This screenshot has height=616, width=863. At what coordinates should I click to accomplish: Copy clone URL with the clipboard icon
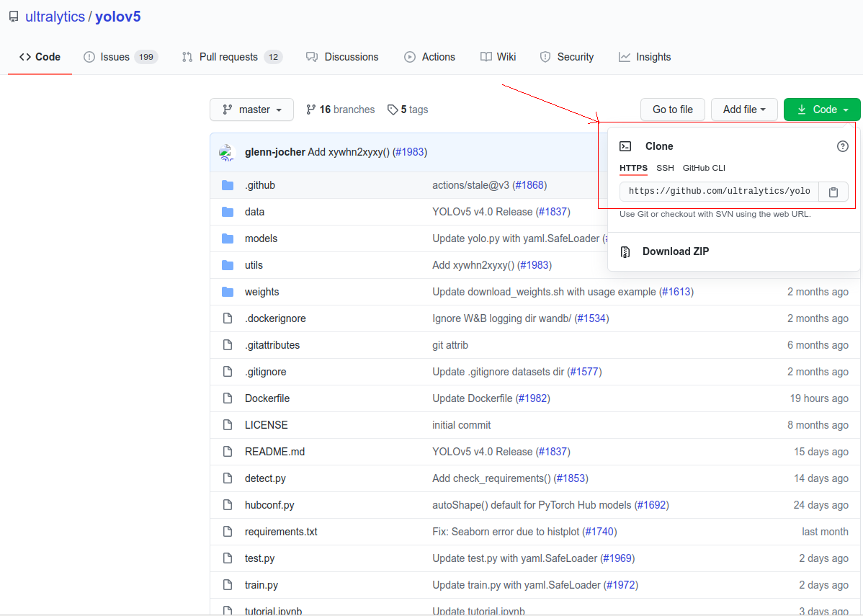833,192
